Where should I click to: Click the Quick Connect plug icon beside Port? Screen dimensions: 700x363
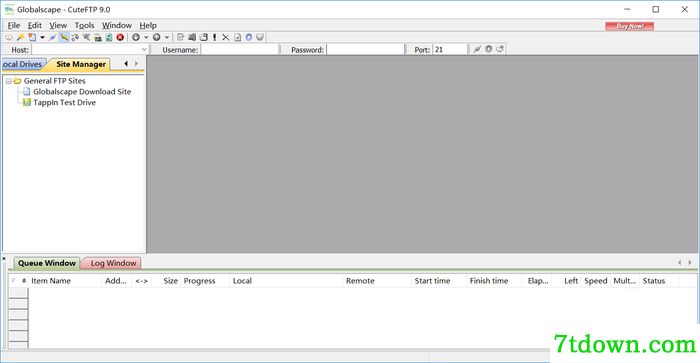[477, 49]
